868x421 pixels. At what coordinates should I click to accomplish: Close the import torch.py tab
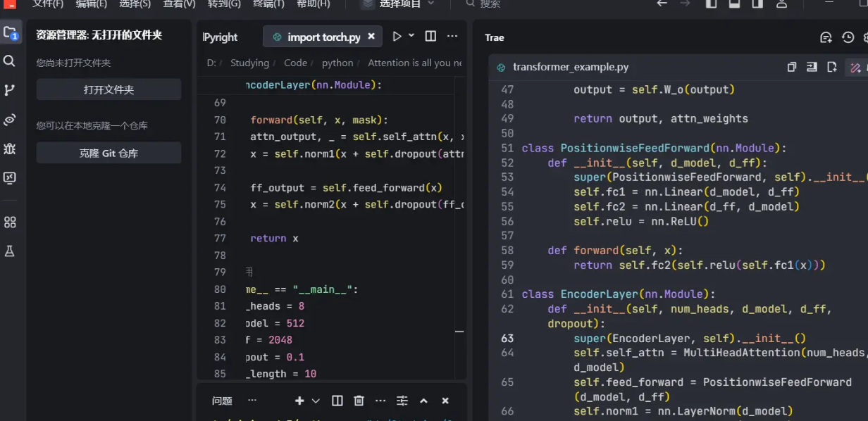(x=372, y=37)
